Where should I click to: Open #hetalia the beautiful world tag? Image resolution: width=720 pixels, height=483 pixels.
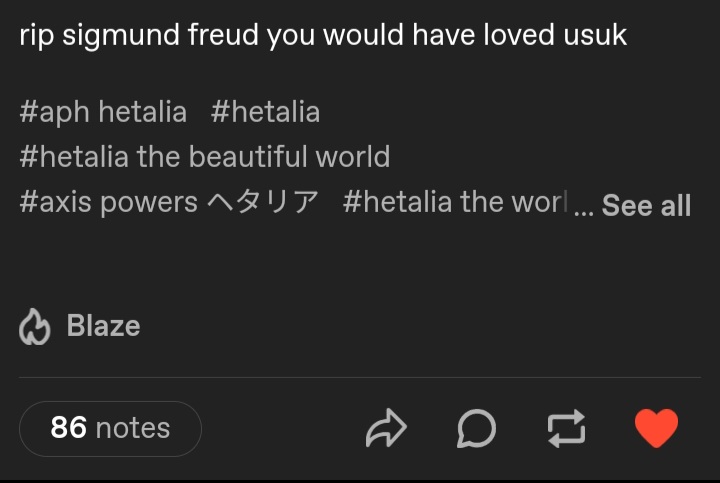[204, 157]
